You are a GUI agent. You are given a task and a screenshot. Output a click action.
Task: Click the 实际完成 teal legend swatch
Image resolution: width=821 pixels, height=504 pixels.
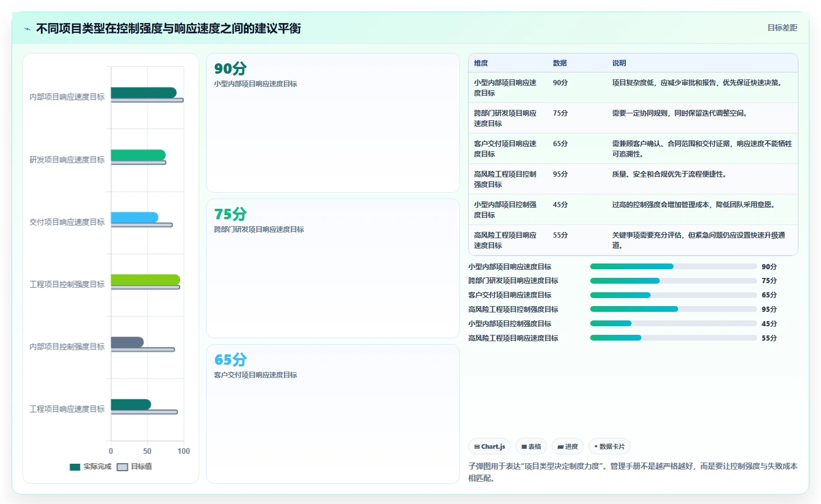[75, 467]
